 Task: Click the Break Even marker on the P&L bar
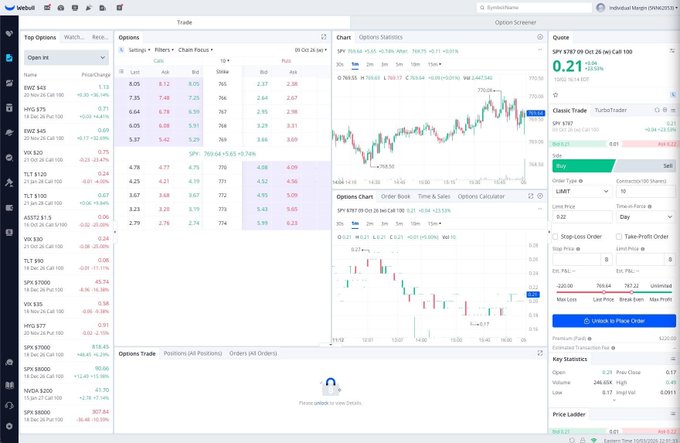pos(631,292)
